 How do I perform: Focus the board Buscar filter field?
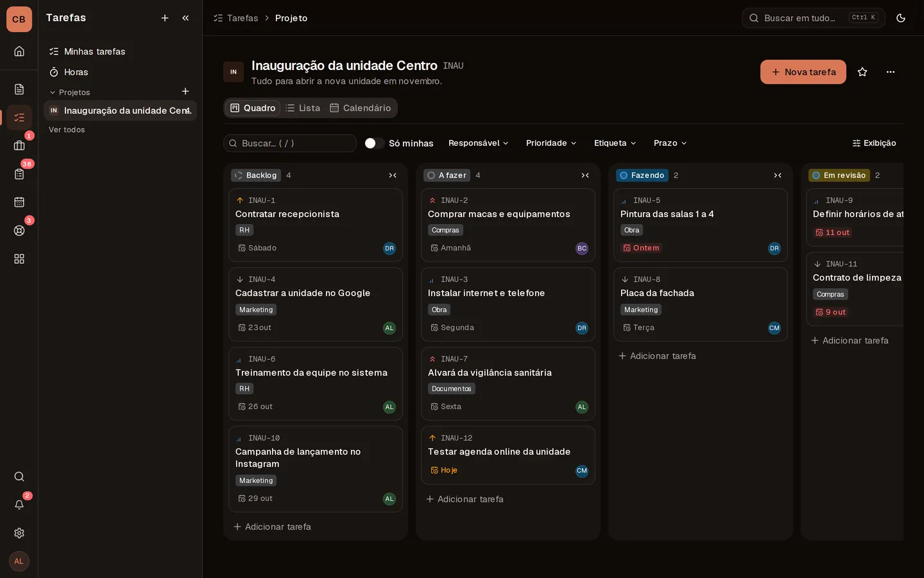pyautogui.click(x=290, y=143)
